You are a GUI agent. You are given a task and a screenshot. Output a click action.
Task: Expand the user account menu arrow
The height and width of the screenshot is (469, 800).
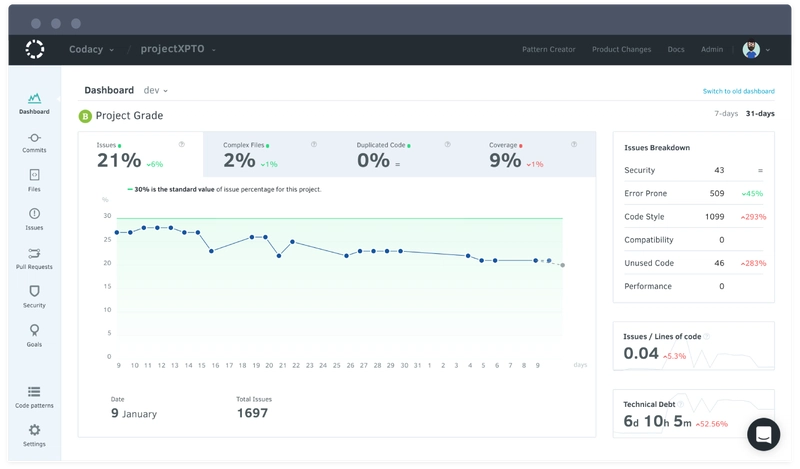[768, 50]
